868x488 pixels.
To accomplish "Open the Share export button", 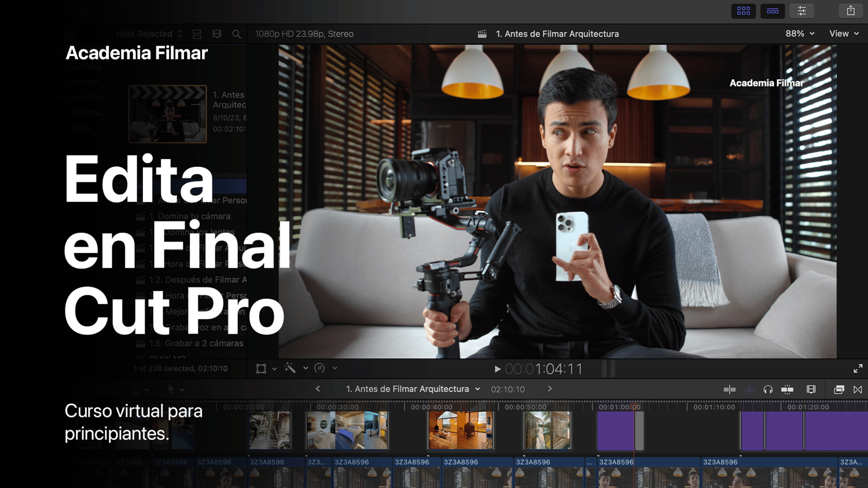I will pos(851,10).
